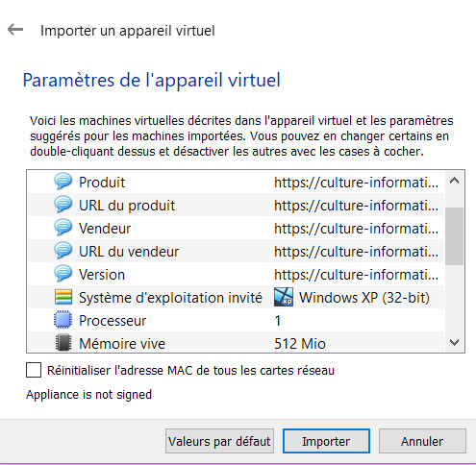Select the Windows XP logo icon
The image size is (476, 465).
[x=284, y=297]
